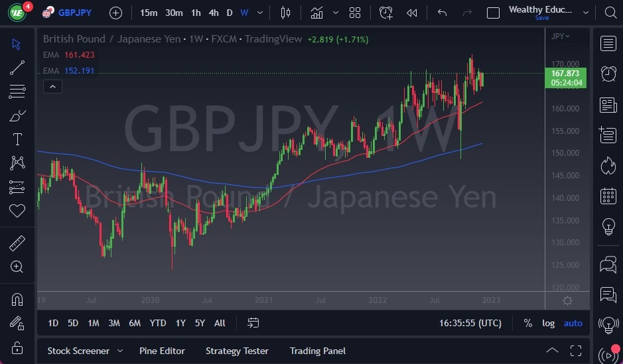Collapse the indicator legend chevron

coord(52,87)
